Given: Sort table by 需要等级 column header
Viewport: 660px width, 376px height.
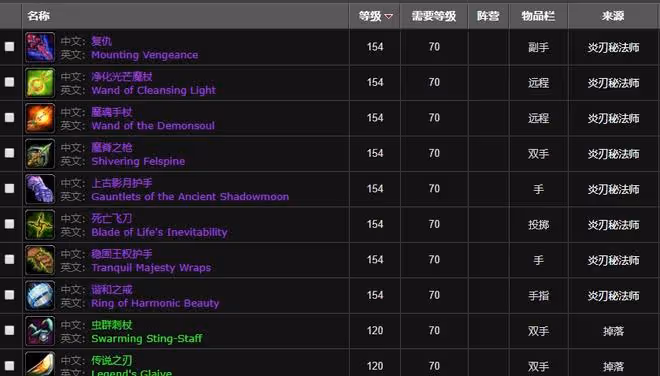Looking at the screenshot, I should [434, 16].
